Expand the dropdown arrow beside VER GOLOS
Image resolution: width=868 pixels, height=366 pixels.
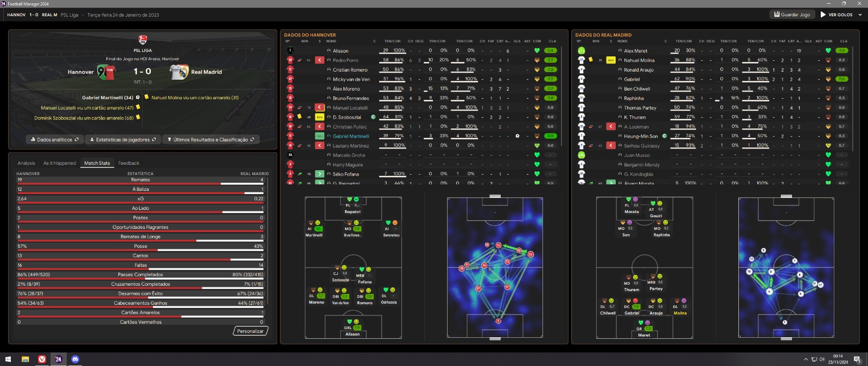tap(860, 15)
